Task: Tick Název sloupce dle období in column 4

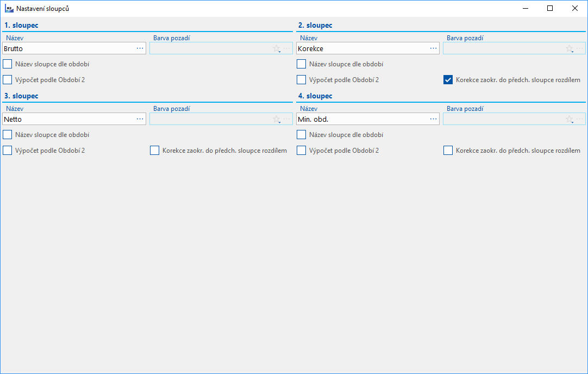Action: 301,135
